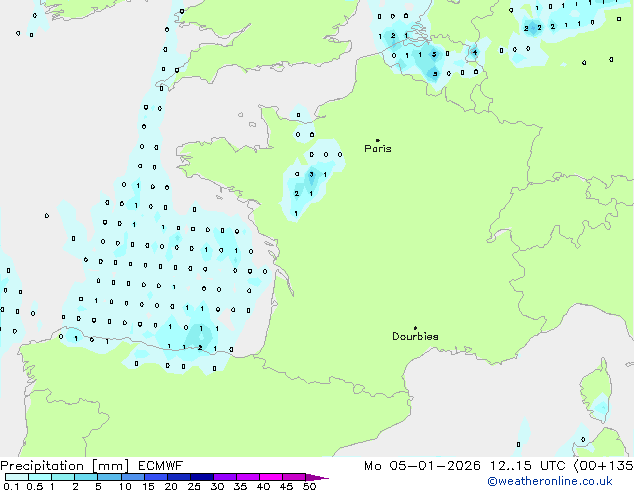The height and width of the screenshot is (490, 634).
Task: Pick the legend swatch between 2 and 5
Action: click(x=86, y=477)
